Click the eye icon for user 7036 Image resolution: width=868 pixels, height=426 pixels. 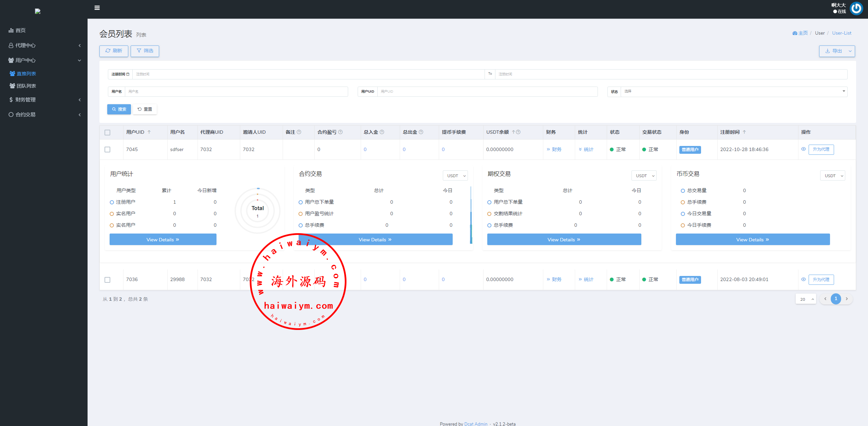tap(803, 279)
